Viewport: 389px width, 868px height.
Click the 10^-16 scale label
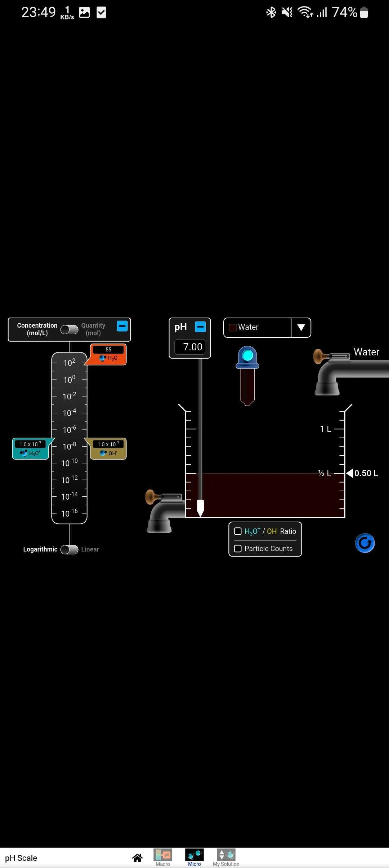70,513
